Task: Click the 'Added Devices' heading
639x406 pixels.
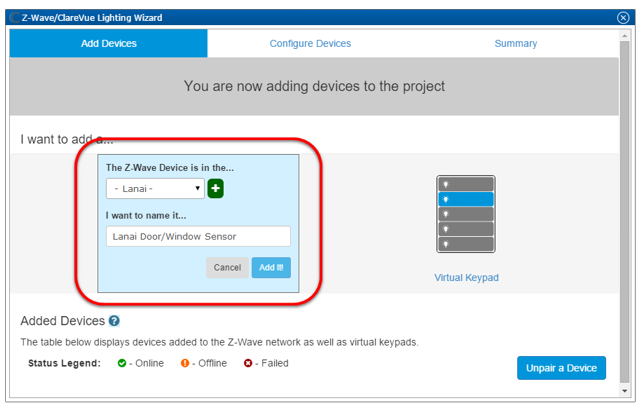Action: pyautogui.click(x=63, y=321)
